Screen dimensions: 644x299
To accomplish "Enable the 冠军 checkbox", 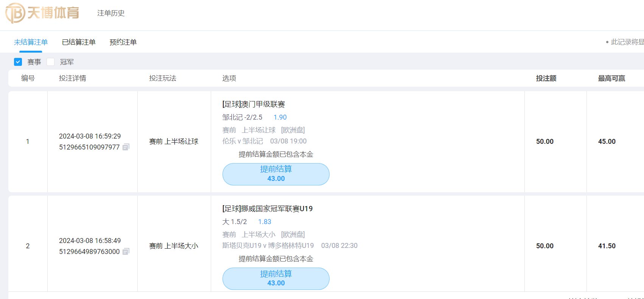I will coord(51,62).
